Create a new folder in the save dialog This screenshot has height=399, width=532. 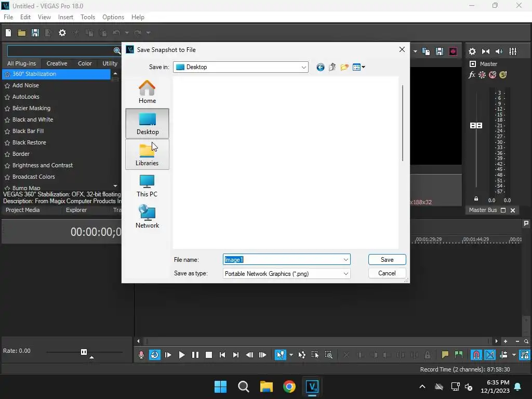[x=344, y=67]
